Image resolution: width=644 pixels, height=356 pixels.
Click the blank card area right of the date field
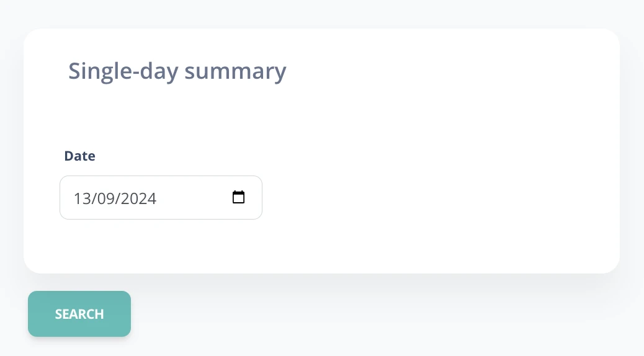[431, 197]
